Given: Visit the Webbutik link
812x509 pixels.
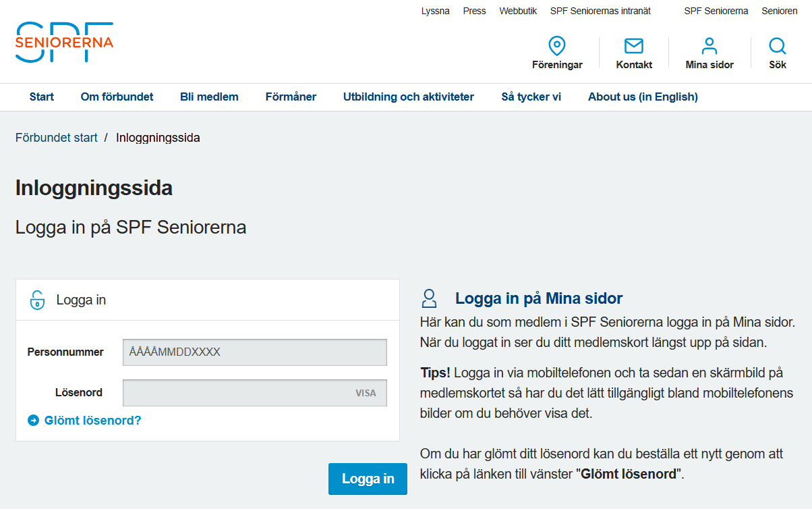Looking at the screenshot, I should tap(518, 11).
